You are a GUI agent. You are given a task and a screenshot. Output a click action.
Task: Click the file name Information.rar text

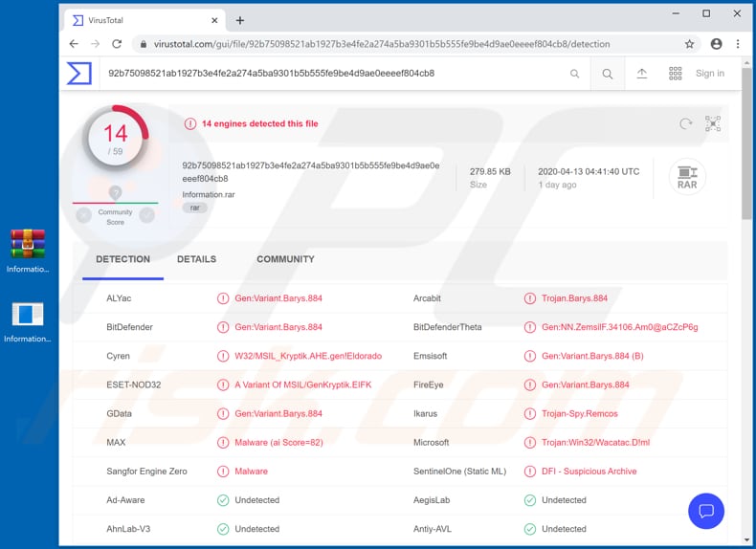point(209,195)
